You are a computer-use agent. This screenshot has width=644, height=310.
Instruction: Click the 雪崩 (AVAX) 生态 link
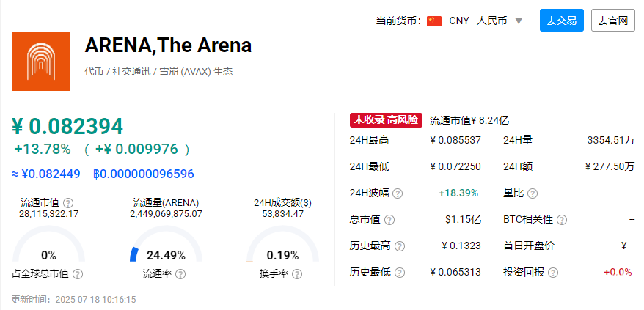coord(194,71)
